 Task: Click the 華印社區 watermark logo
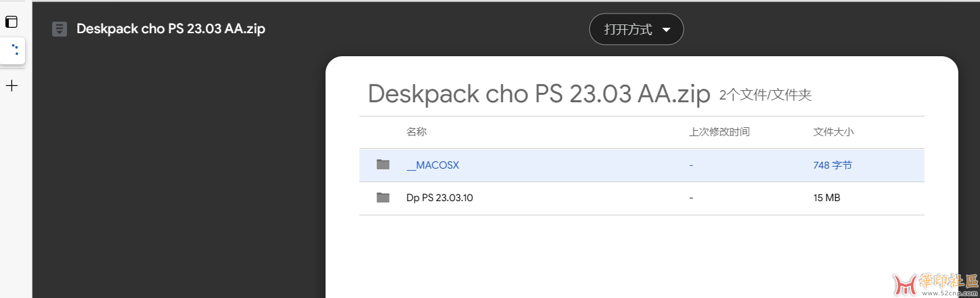tap(933, 283)
